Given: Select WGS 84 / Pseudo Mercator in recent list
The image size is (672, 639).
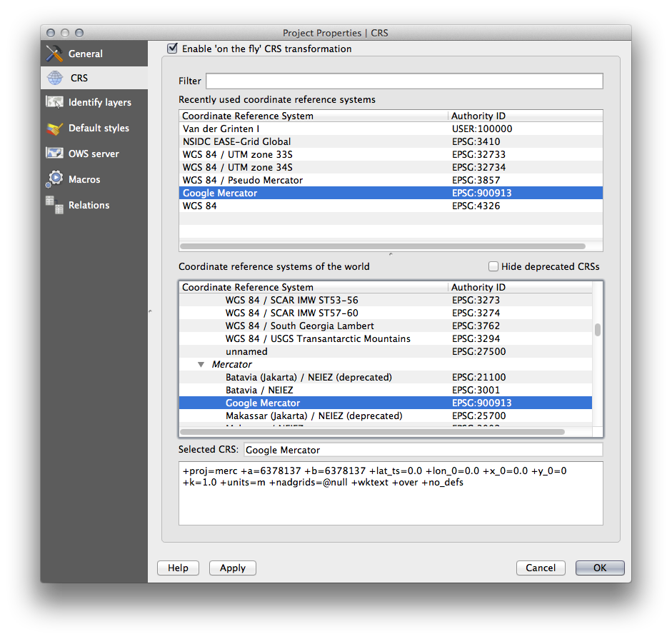Looking at the screenshot, I should click(242, 180).
